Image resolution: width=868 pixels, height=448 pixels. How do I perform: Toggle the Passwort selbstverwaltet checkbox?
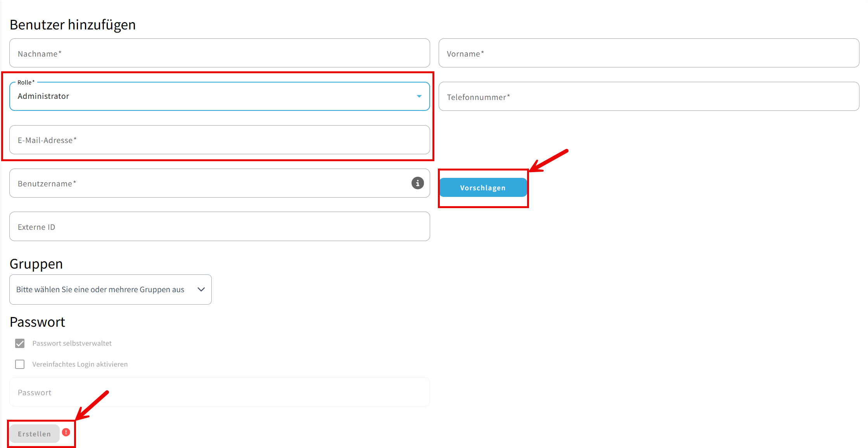tap(20, 343)
